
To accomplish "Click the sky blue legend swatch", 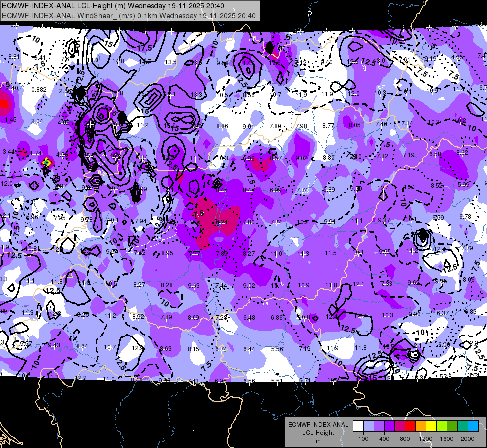I will tap(473, 426).
